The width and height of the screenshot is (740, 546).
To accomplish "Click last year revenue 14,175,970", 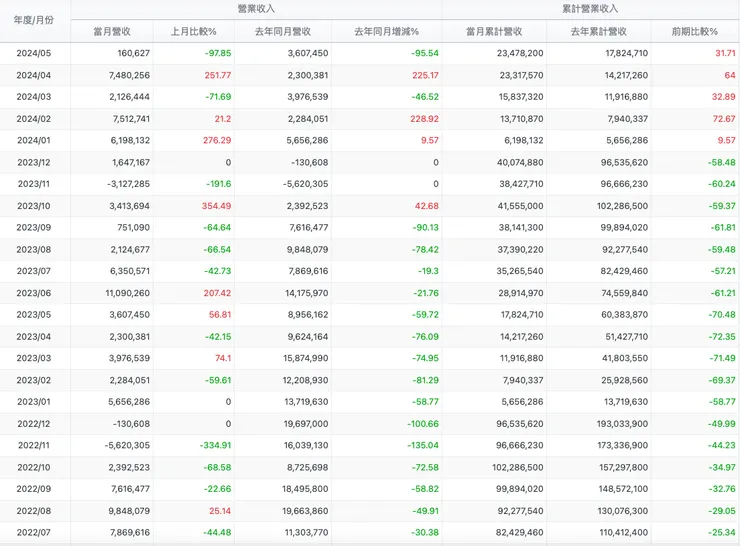I will pyautogui.click(x=306, y=293).
